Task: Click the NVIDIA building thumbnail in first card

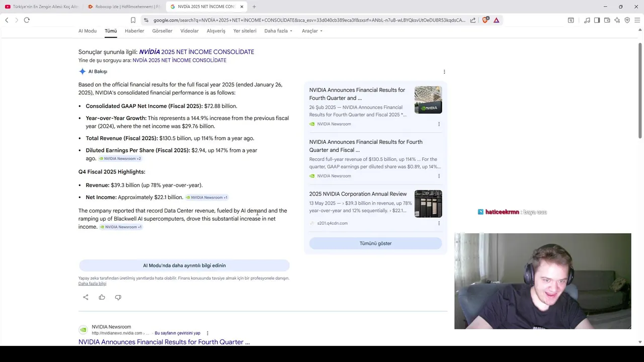Action: pyautogui.click(x=428, y=100)
